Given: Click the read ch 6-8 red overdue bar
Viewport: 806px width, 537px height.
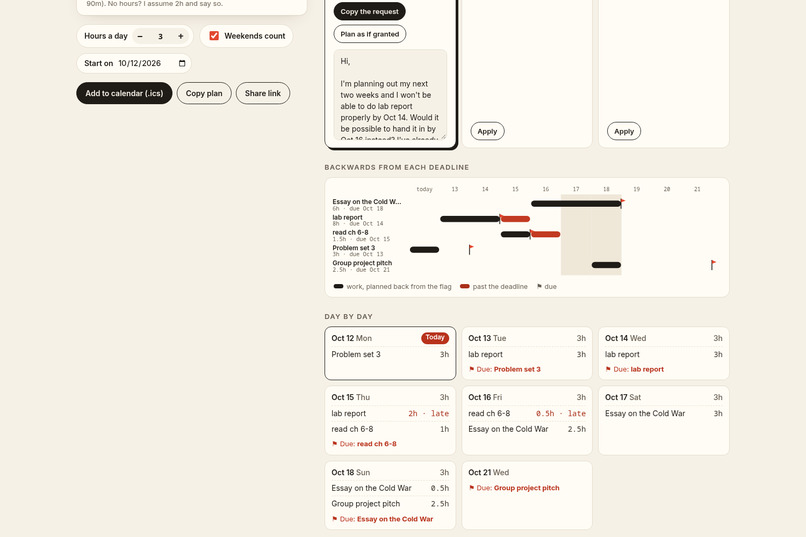Looking at the screenshot, I should (545, 234).
